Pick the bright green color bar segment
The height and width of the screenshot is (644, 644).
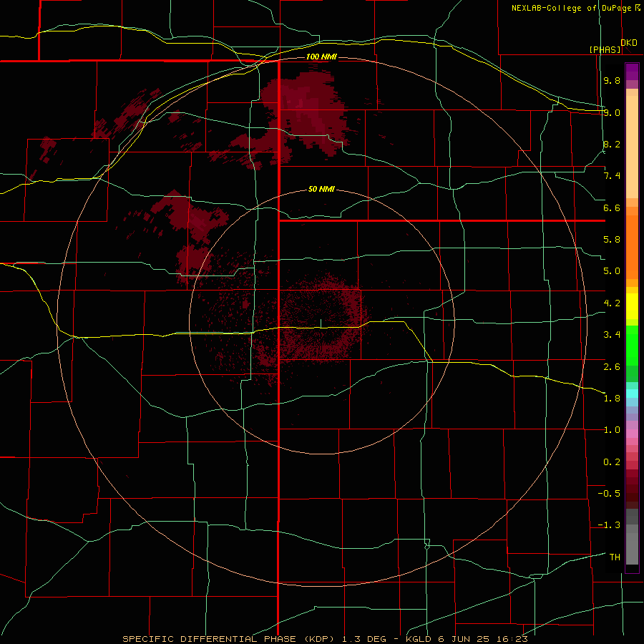click(x=632, y=346)
